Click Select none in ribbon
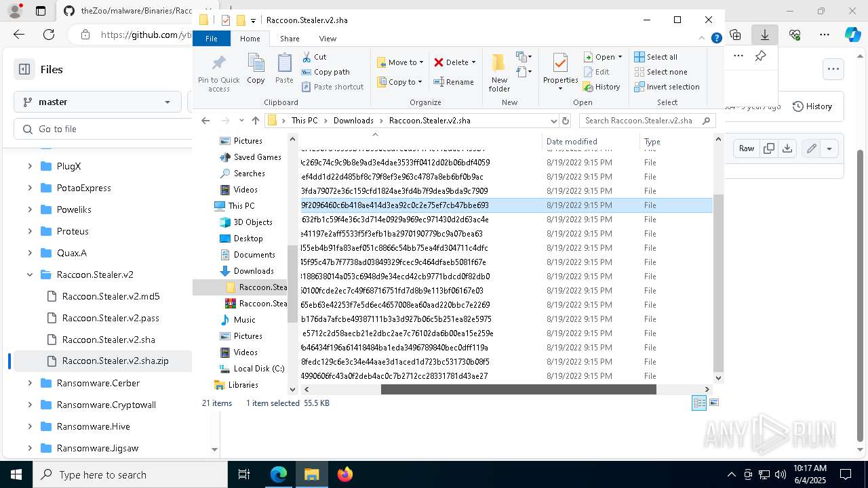 pos(660,72)
